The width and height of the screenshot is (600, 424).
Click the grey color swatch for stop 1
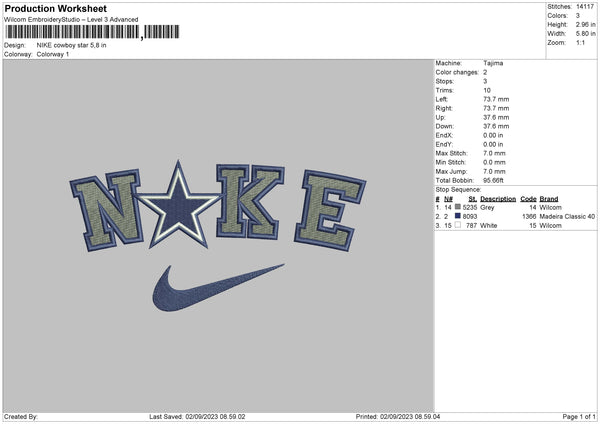click(x=458, y=207)
